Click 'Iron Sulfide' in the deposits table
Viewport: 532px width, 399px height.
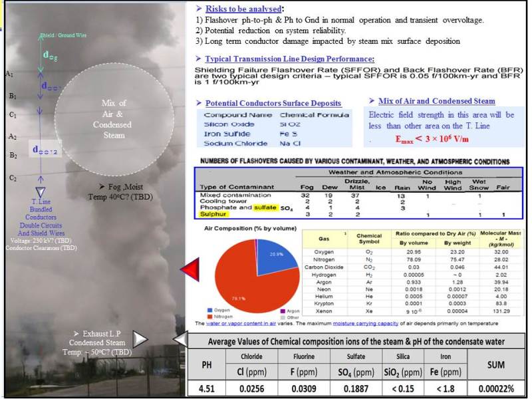[x=227, y=134]
